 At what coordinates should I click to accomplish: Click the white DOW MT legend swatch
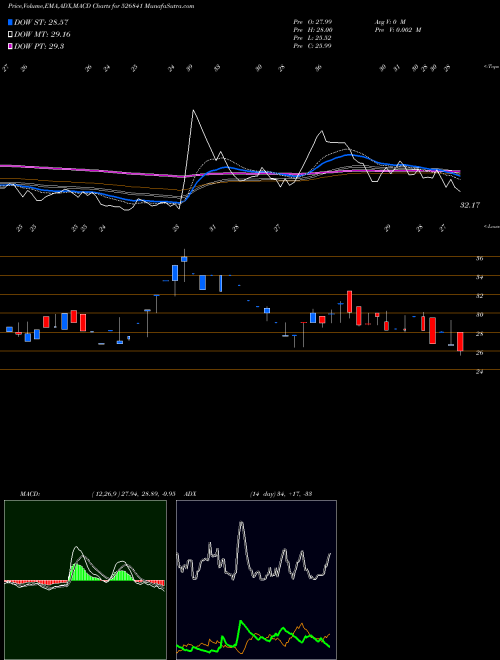click(x=11, y=35)
